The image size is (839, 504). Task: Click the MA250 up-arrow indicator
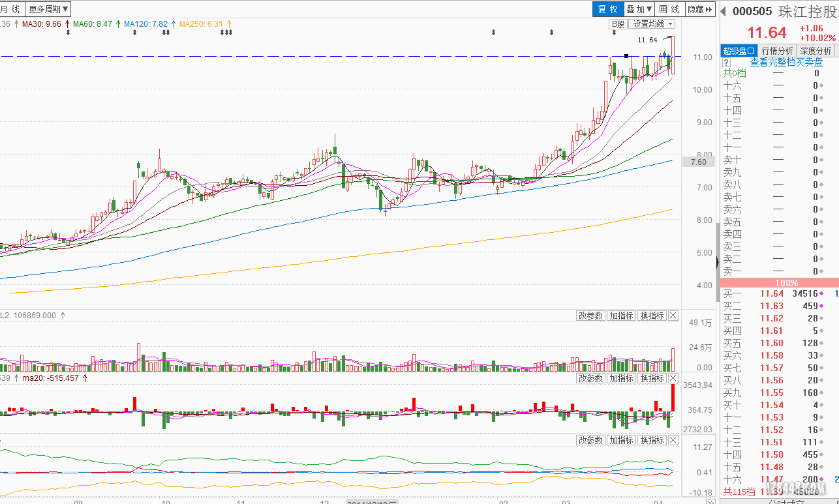click(x=229, y=24)
